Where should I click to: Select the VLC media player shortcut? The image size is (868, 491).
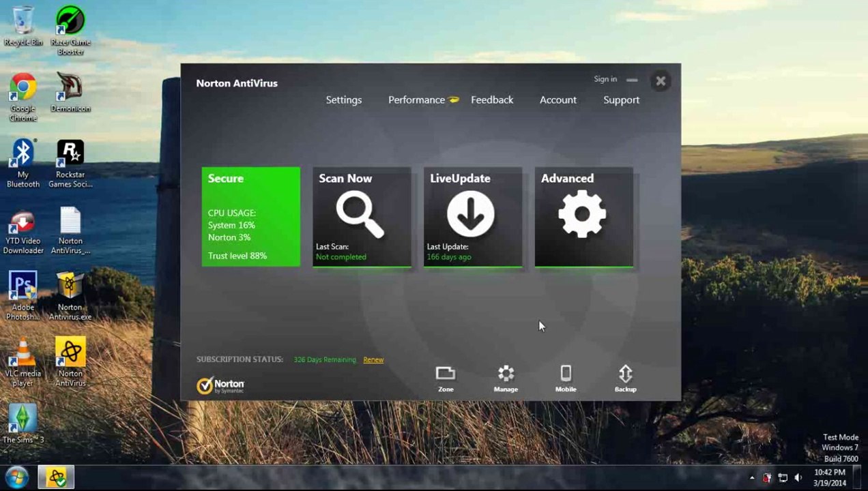coord(23,363)
